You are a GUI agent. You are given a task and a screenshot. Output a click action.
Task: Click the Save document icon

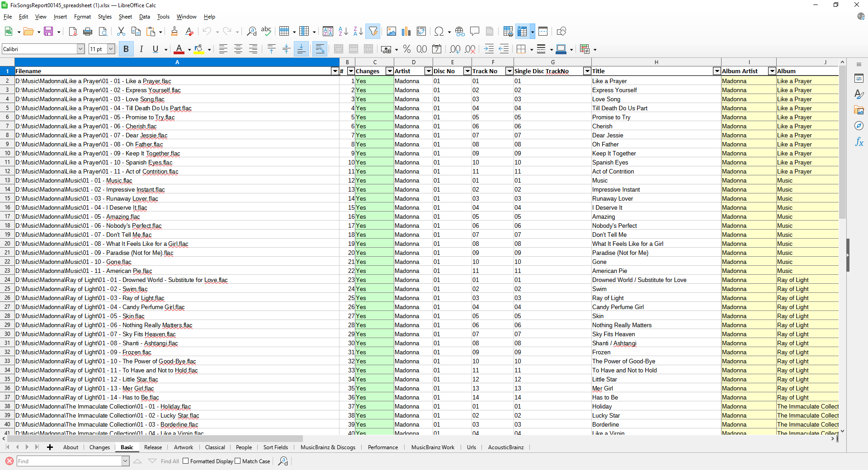point(48,31)
